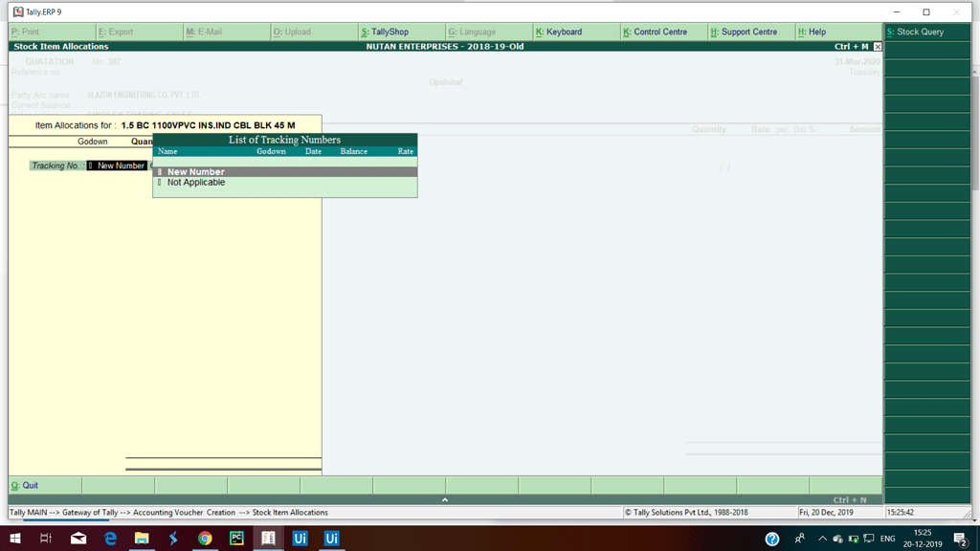
Task: Click the Ctrl + N label at the bottom bar
Action: point(850,499)
